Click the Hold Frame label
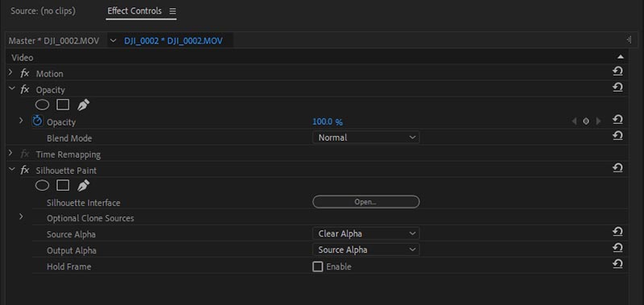 (x=69, y=267)
